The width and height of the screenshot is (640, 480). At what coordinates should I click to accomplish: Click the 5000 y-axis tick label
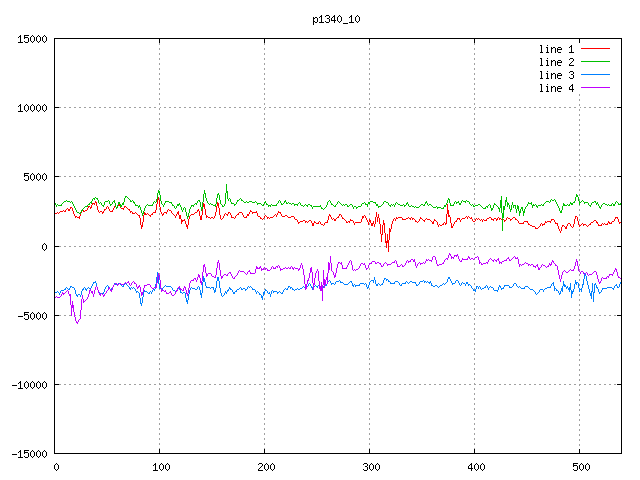tap(35, 177)
